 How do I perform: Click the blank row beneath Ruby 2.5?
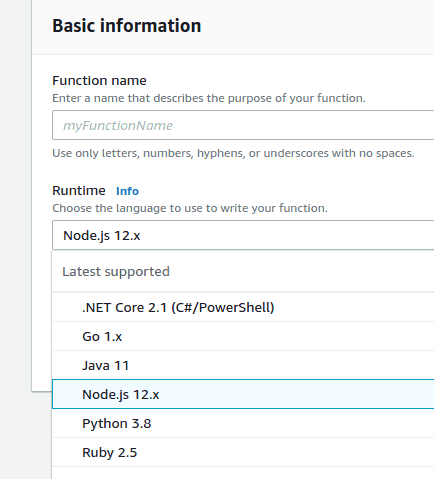tap(243, 473)
